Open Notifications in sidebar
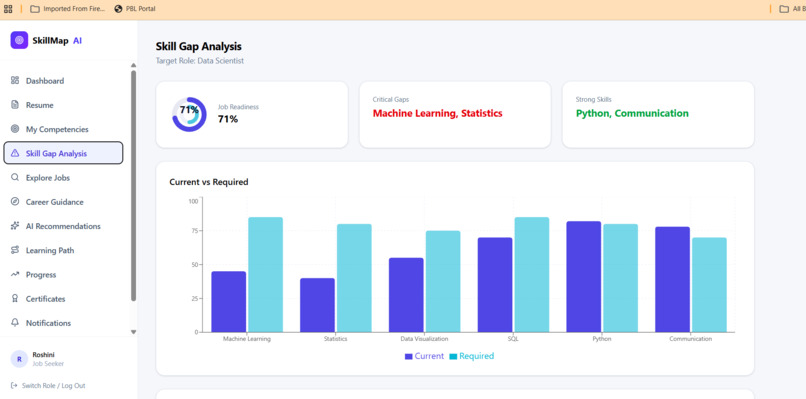Viewport: 806px width, 399px height. coord(63,323)
